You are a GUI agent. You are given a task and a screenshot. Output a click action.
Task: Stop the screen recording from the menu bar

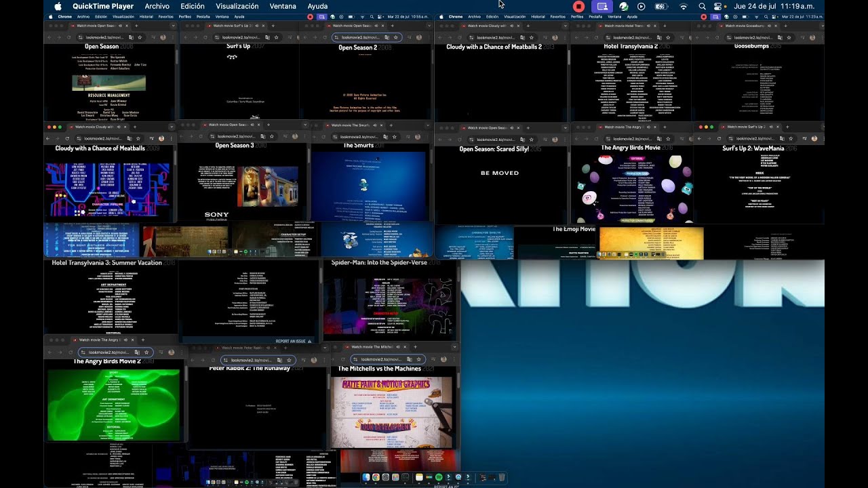coord(578,6)
